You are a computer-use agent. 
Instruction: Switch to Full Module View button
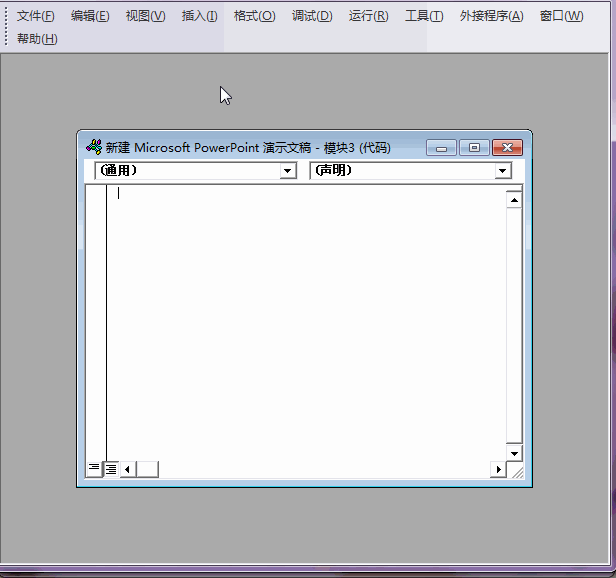pyautogui.click(x=111, y=469)
